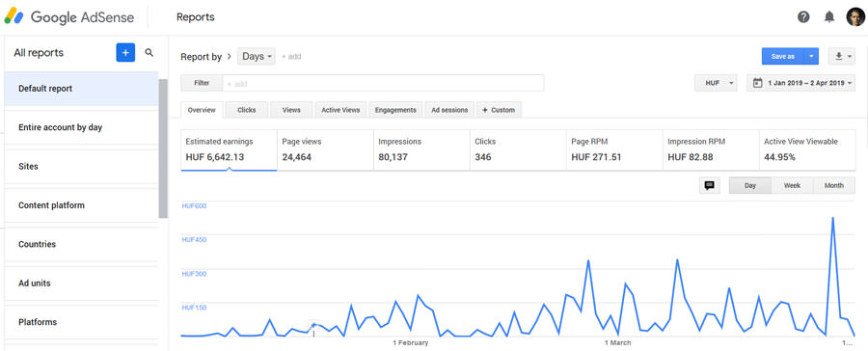This screenshot has height=351, width=868.
Task: Click the HUF150 axis label
Action: coord(194,308)
